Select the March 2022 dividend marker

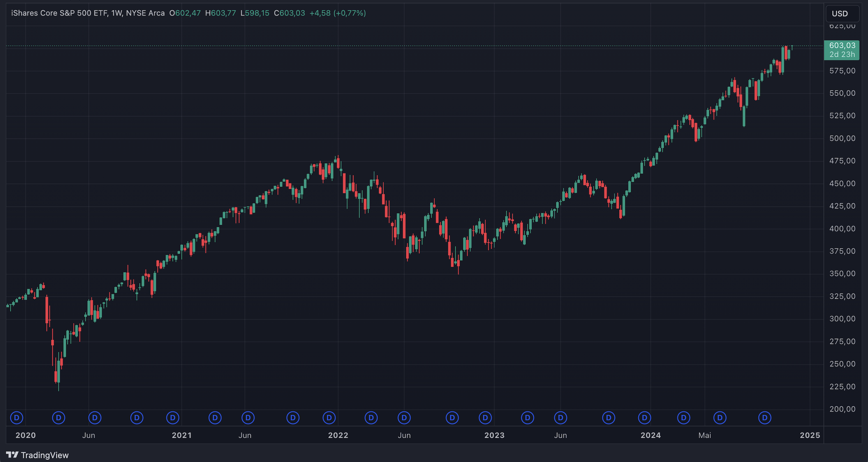point(371,418)
